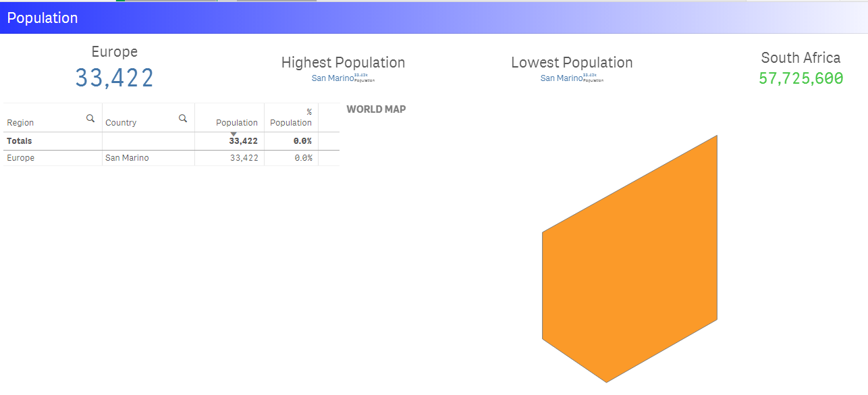868x395 pixels.
Task: Click the Region column search icon
Action: 90,118
